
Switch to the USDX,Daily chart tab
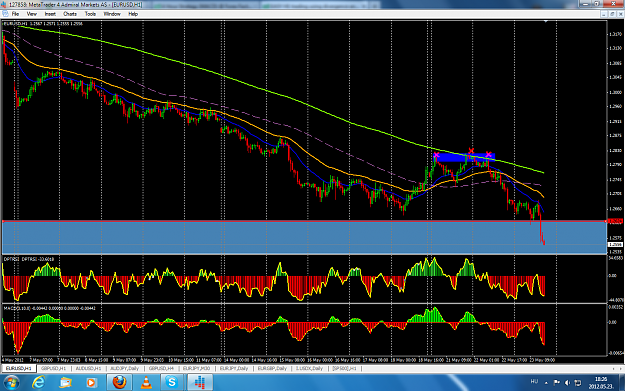(x=309, y=368)
